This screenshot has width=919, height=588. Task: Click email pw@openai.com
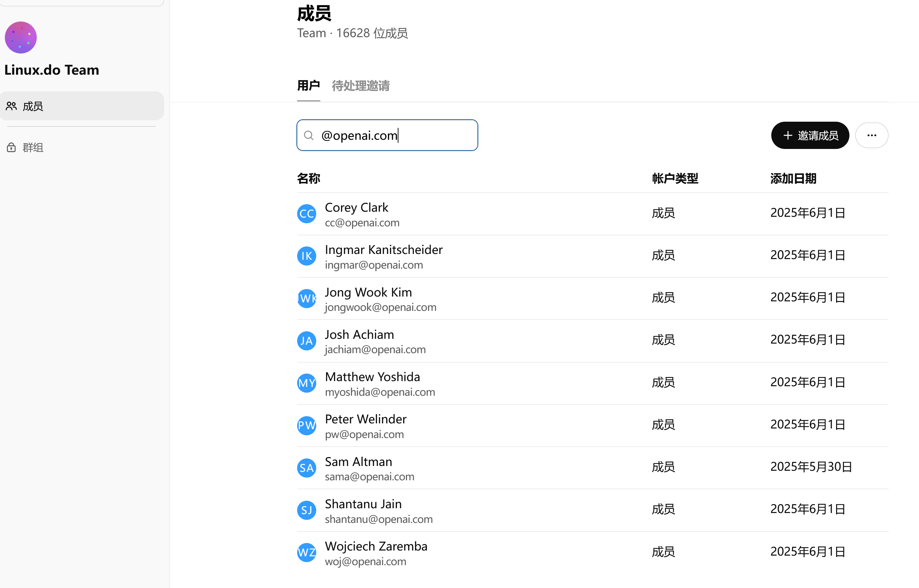(x=364, y=435)
